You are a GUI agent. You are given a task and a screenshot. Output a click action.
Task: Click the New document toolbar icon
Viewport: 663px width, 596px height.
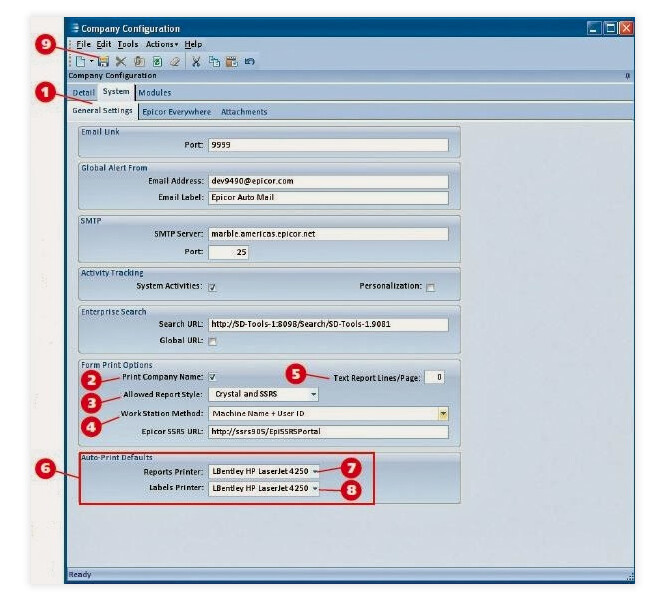(80, 62)
